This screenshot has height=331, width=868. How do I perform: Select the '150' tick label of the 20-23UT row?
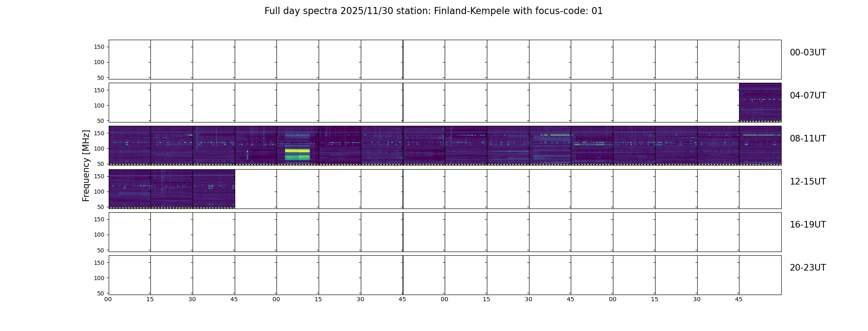point(99,263)
